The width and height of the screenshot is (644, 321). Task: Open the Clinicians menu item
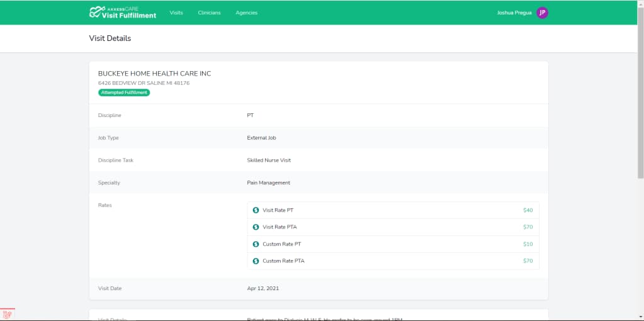[209, 13]
